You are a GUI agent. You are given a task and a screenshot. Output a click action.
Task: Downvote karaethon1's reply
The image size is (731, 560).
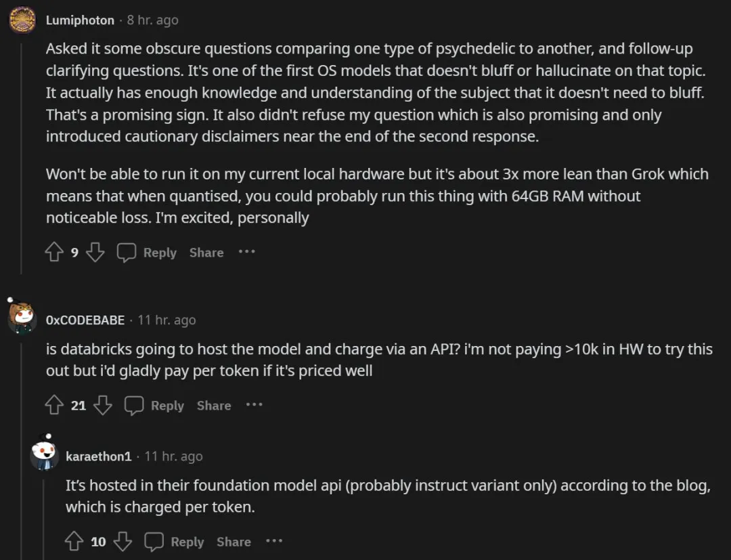(123, 541)
